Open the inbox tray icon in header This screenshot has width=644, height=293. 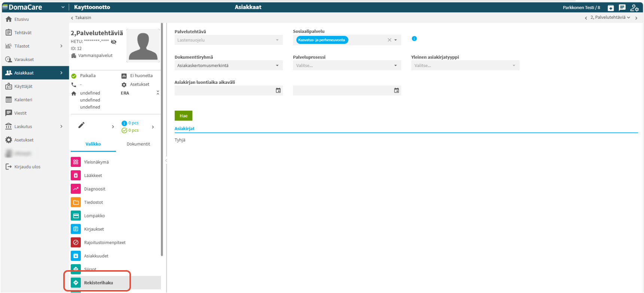(611, 7)
